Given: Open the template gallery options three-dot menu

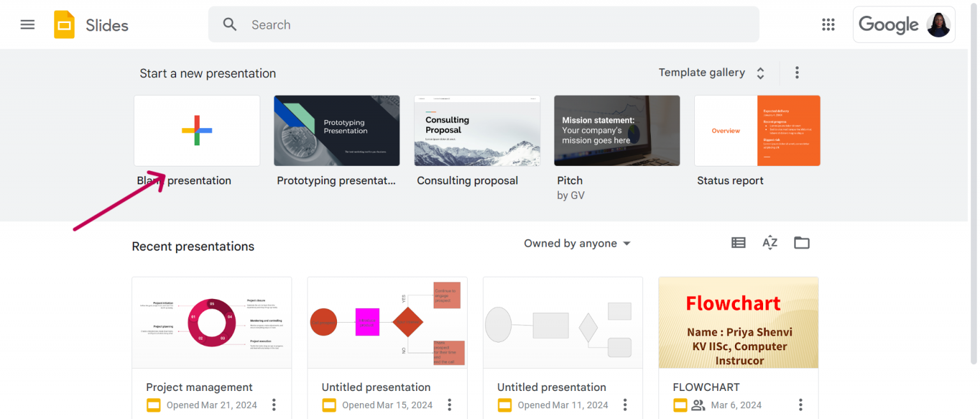Looking at the screenshot, I should (797, 72).
